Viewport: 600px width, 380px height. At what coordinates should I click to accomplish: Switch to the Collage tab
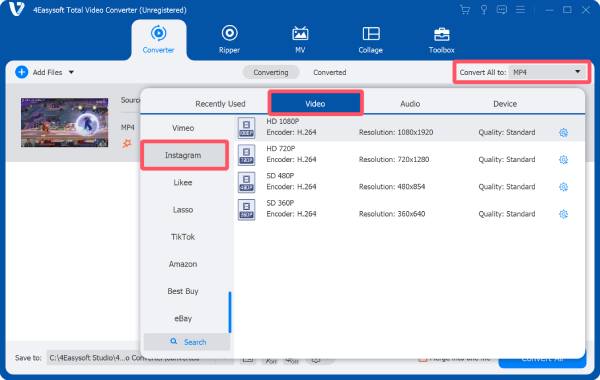click(x=370, y=40)
